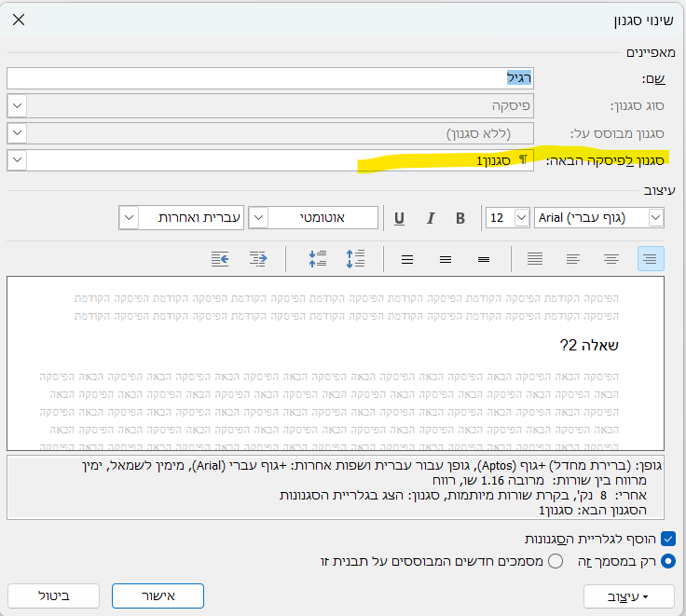Justify the paragraph text
This screenshot has width=686, height=616.
tap(535, 259)
